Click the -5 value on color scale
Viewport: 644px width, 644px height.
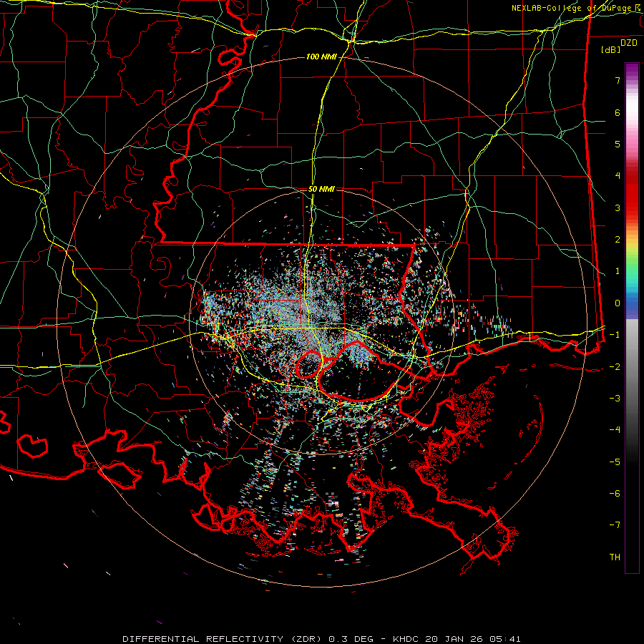(615, 462)
